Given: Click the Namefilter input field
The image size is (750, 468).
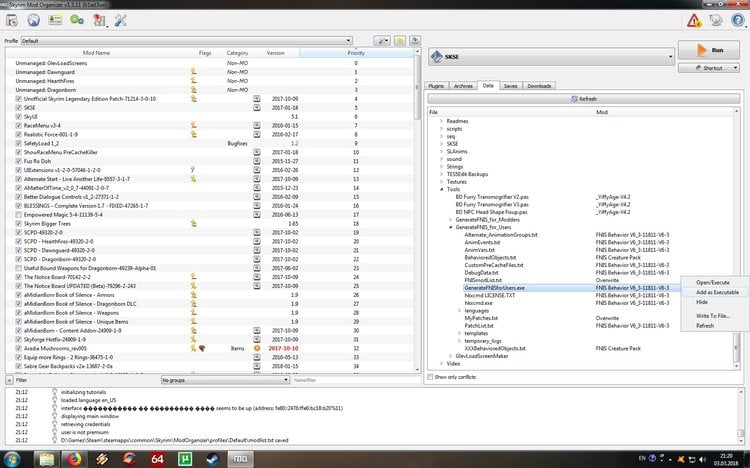Looking at the screenshot, I should point(355,380).
